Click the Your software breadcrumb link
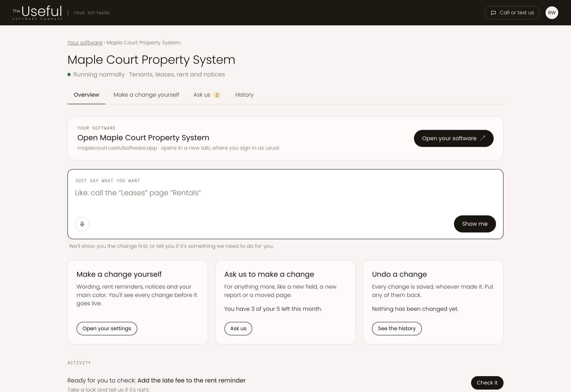 pyautogui.click(x=85, y=43)
